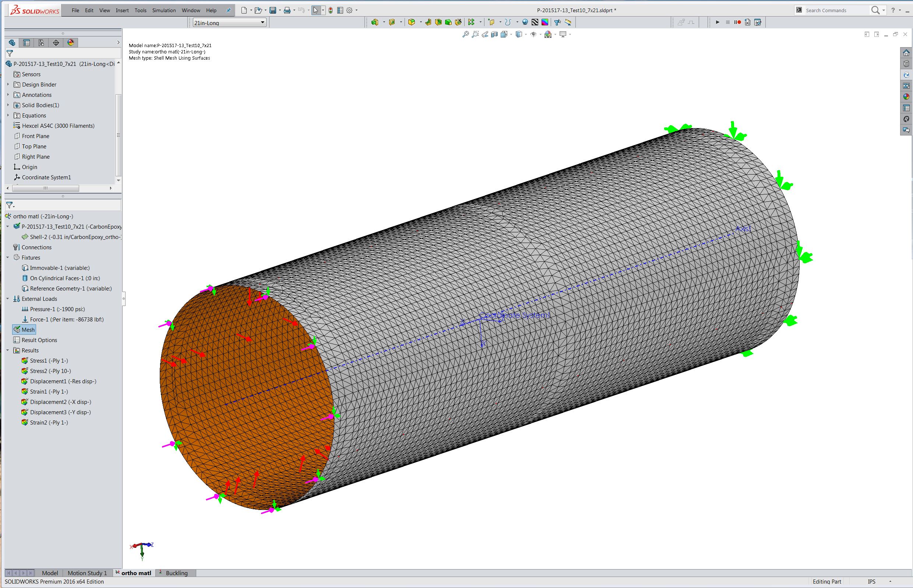Viewport: 913px width, 588px height.
Task: Select the Coordinate System1 tree item
Action: pos(42,177)
